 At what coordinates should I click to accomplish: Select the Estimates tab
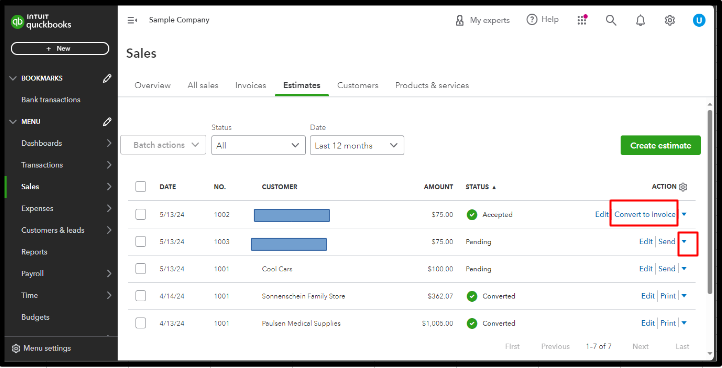point(302,85)
